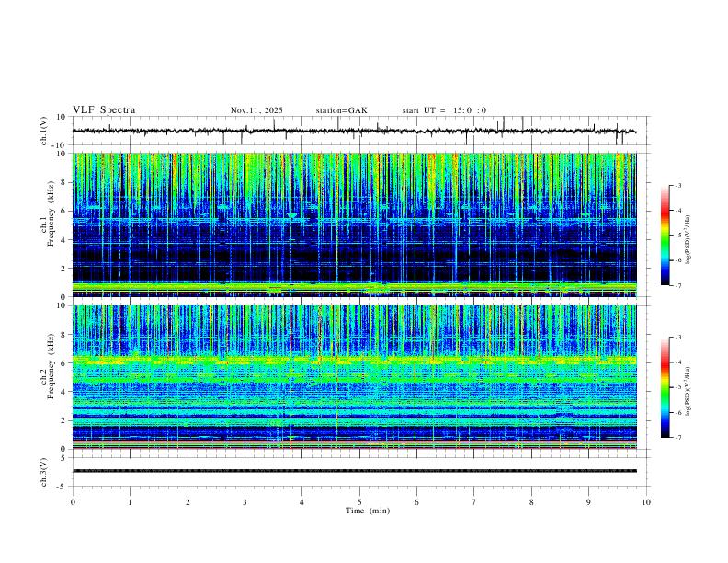Click the "ch.1(V)" axis label

44,131
